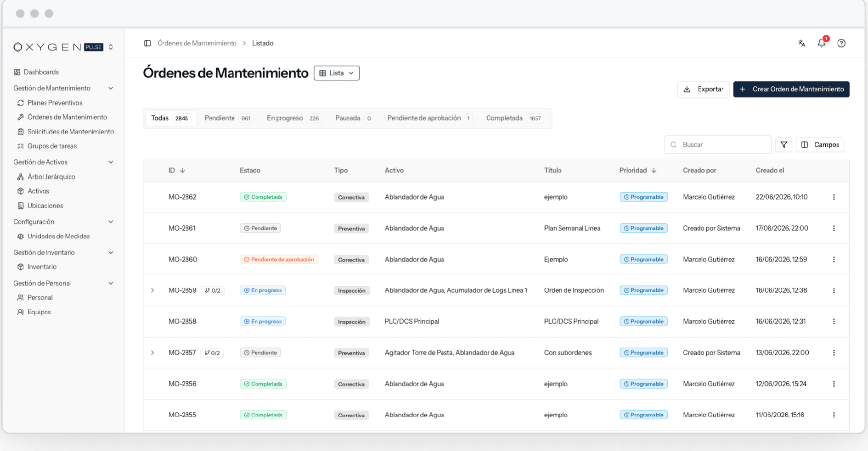The image size is (868, 451).
Task: Click MO-2360 Pendiente de aprobación status badge
Action: pyautogui.click(x=279, y=259)
